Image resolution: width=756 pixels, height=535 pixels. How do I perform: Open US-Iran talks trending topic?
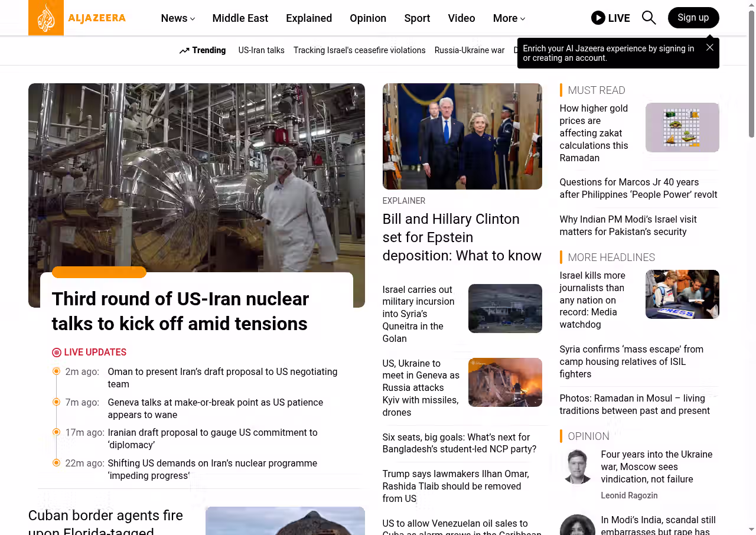[261, 50]
